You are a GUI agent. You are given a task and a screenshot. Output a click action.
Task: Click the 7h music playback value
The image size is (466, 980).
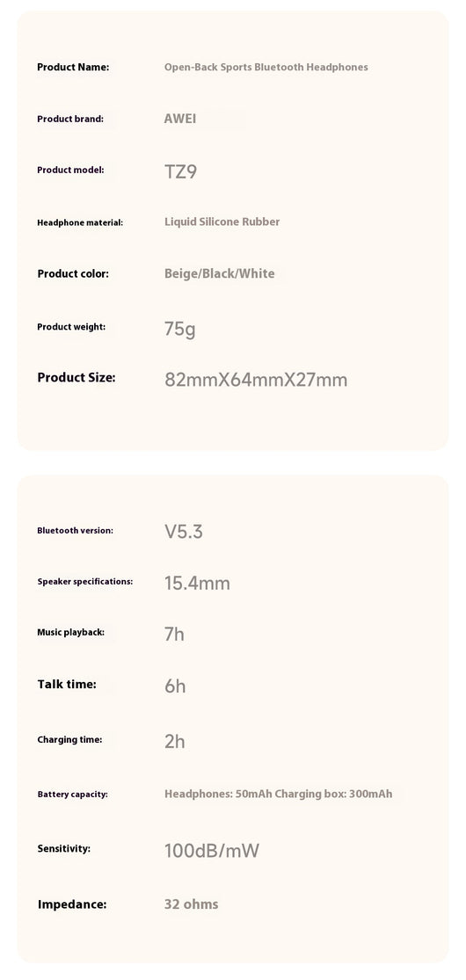(174, 635)
